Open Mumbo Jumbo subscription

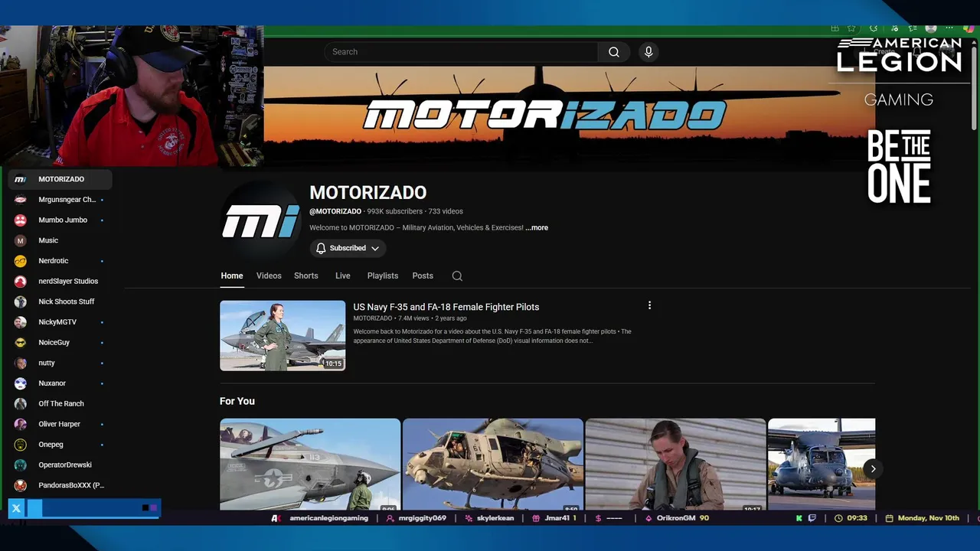click(60, 220)
